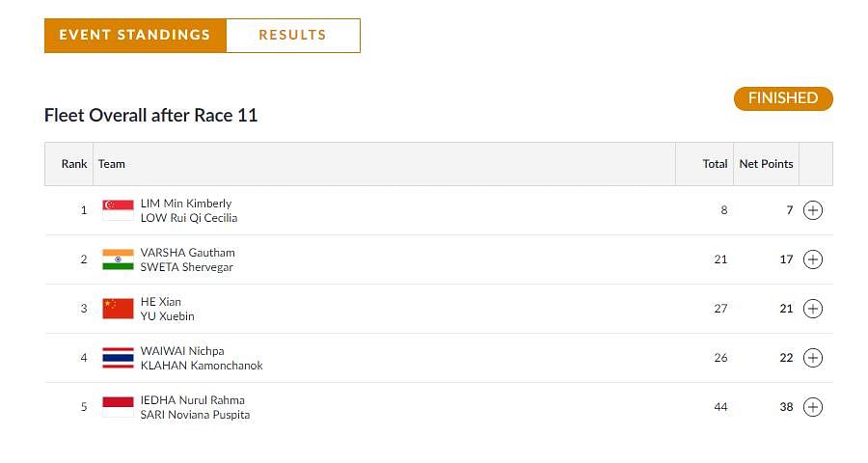The width and height of the screenshot is (868, 463).
Task: Expand the VARSHA Gautham row plus icon
Action: (x=813, y=259)
